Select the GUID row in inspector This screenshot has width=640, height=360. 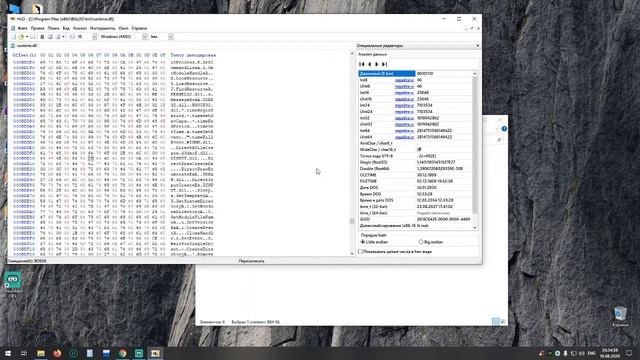pyautogui.click(x=416, y=219)
